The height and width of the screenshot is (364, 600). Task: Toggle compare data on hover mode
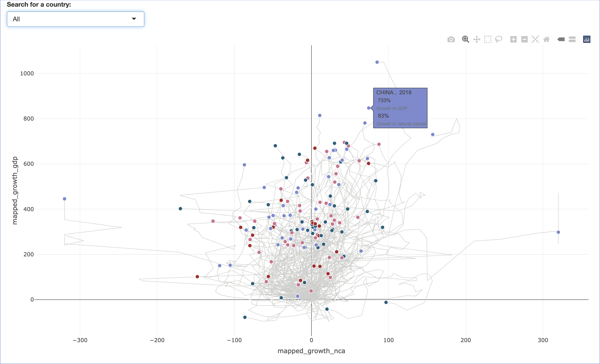pos(572,39)
